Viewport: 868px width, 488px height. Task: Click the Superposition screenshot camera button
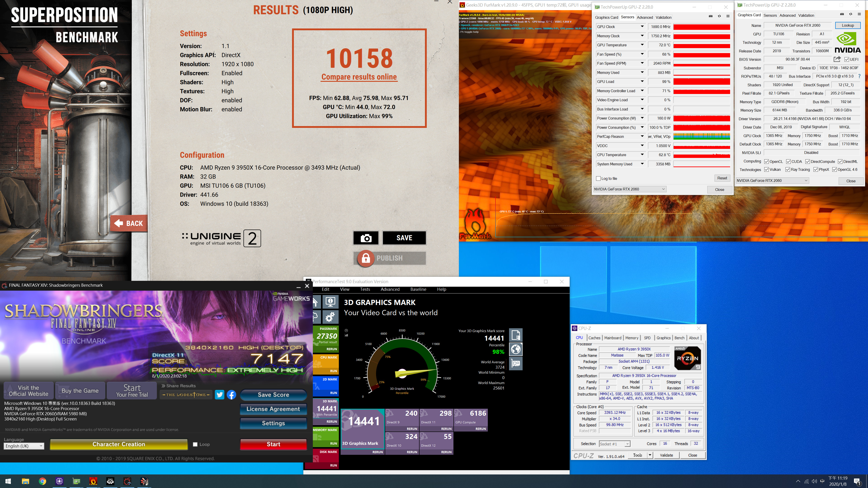[x=366, y=238]
